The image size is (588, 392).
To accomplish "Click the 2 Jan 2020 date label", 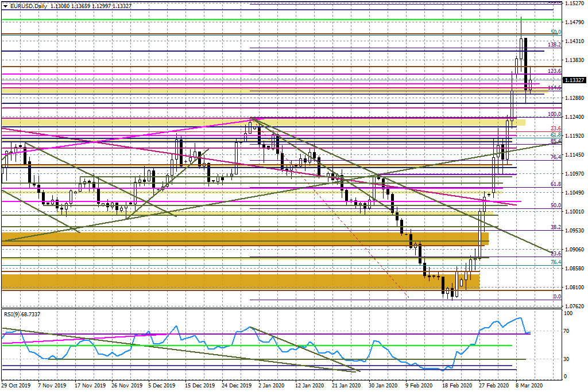I will coord(271,385).
